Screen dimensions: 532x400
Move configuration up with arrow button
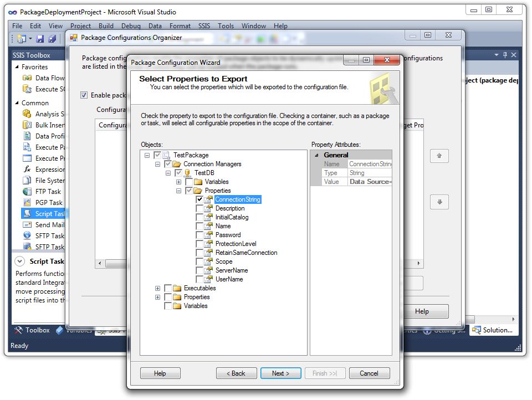439,156
